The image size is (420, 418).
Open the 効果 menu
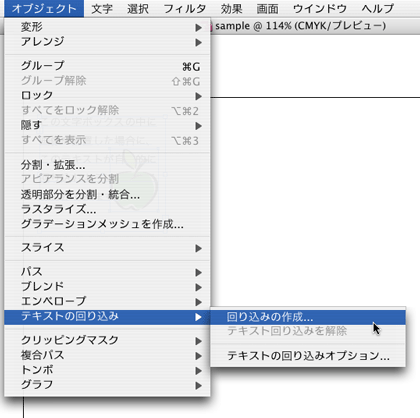coord(231,8)
